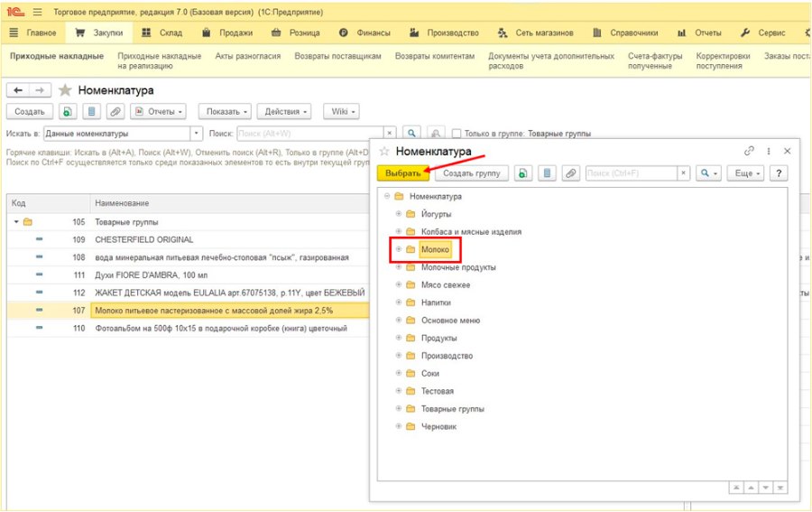
Task: Clear the main Поиск field with X
Action: click(x=390, y=133)
